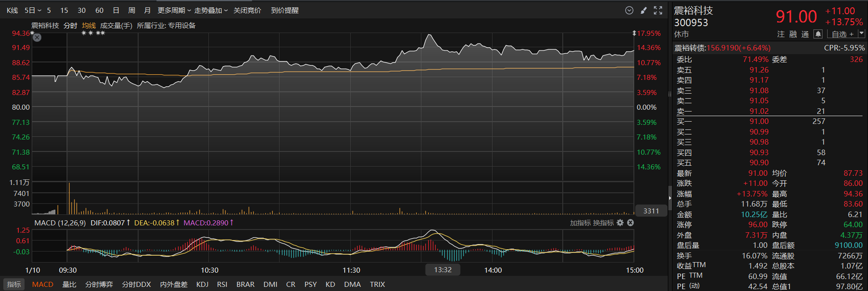Image resolution: width=868 pixels, height=291 pixels.
Task: Toggle off call auction with 关闭竞价
Action: click(247, 10)
